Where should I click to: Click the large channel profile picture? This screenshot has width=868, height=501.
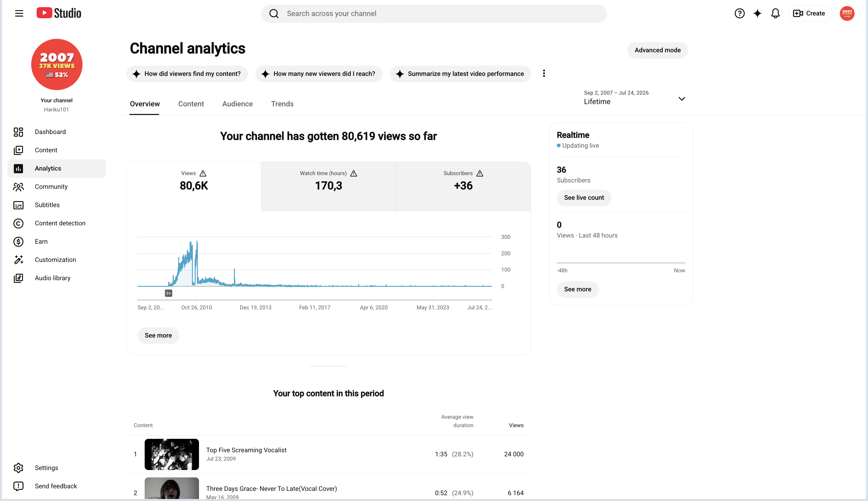click(x=57, y=64)
